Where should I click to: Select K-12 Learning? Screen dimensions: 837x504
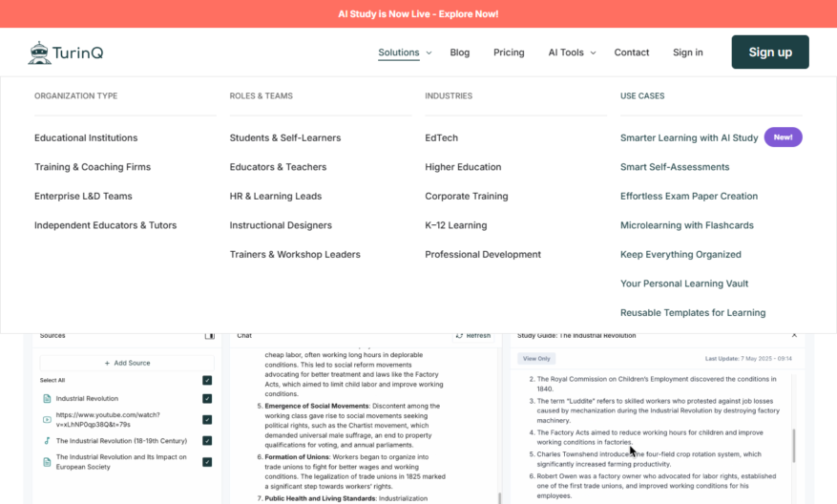click(456, 225)
